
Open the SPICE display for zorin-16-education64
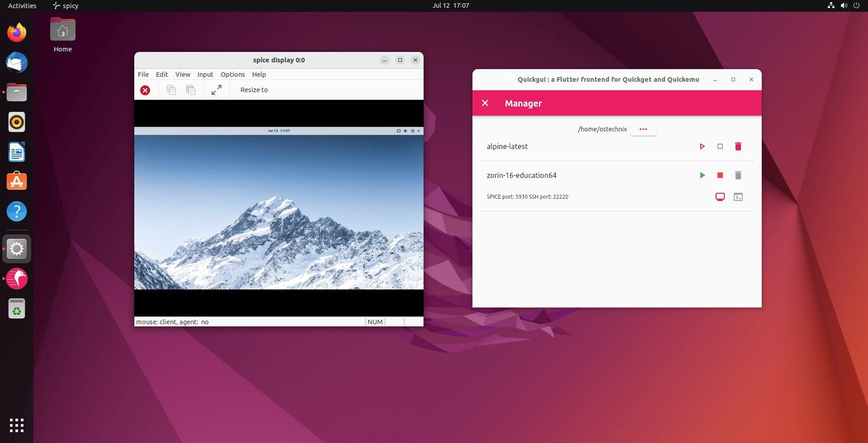(720, 197)
